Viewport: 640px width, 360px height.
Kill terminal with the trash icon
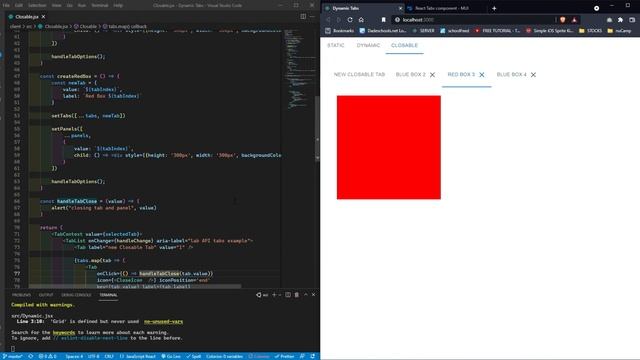click(297, 295)
